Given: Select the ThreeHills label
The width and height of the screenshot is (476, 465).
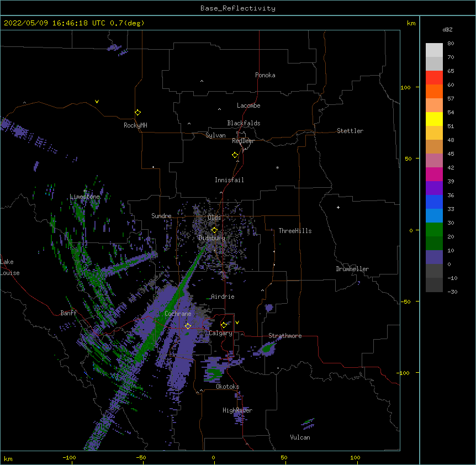Looking at the screenshot, I should [295, 231].
